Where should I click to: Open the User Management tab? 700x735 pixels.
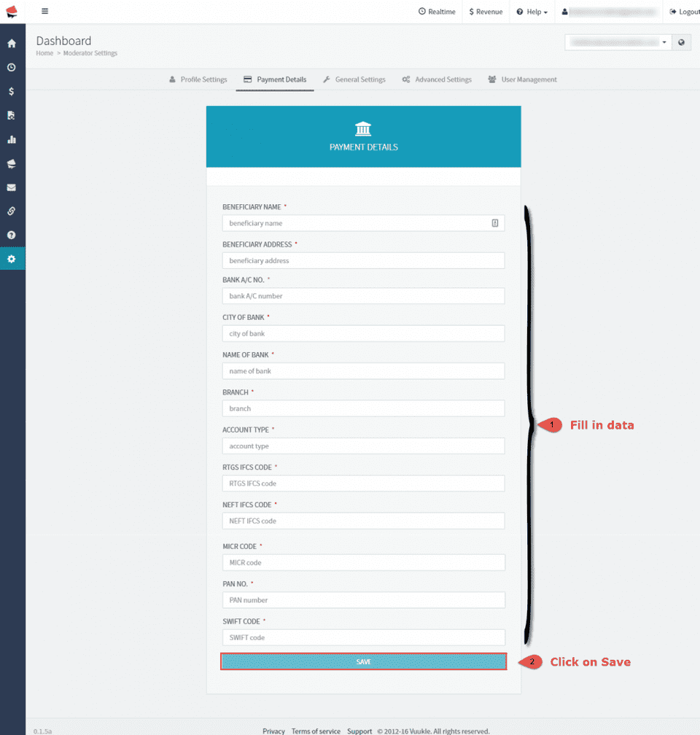click(522, 79)
